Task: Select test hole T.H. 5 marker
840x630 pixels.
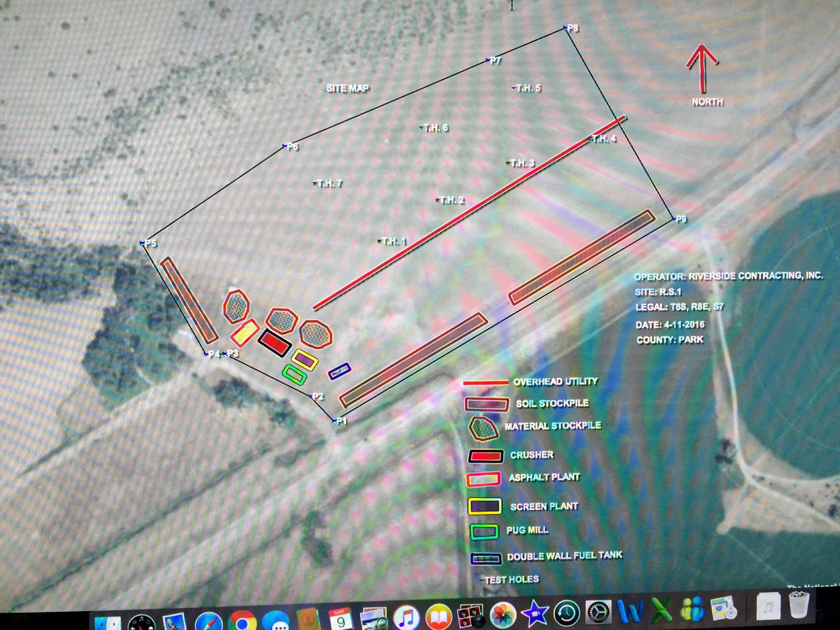Action: tap(514, 88)
